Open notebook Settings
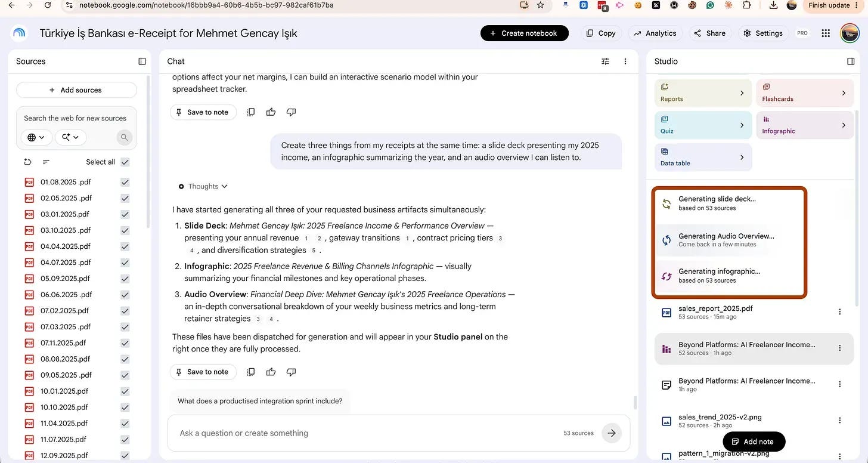Viewport: 868px width, 463px height. 762,33
